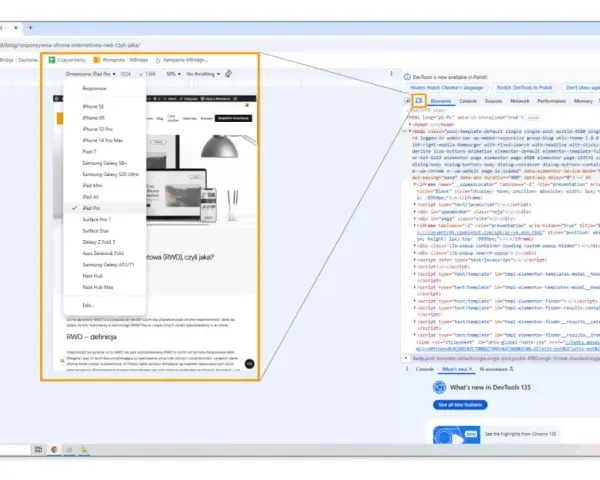600x480 pixels.
Task: Click Don't show again button
Action: pos(582,88)
